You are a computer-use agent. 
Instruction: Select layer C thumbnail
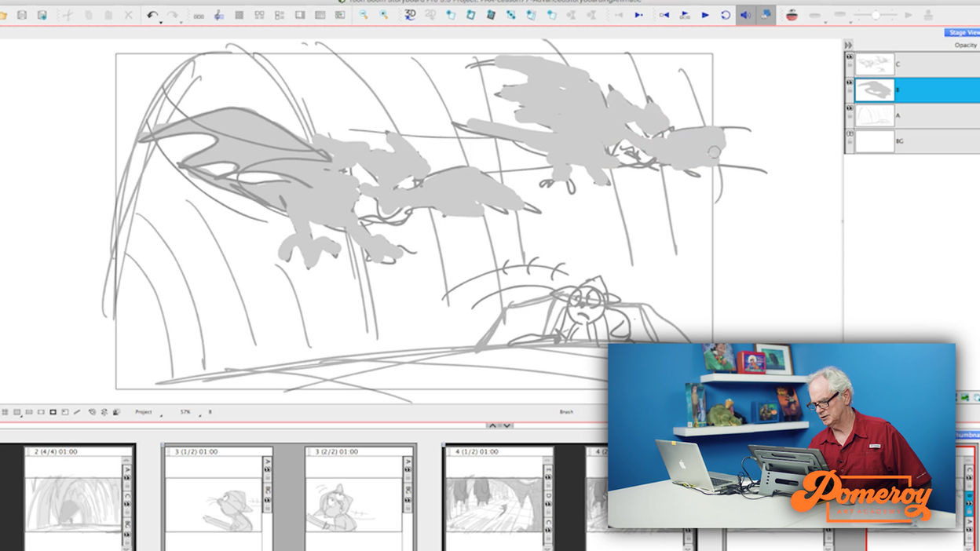pyautogui.click(x=874, y=64)
